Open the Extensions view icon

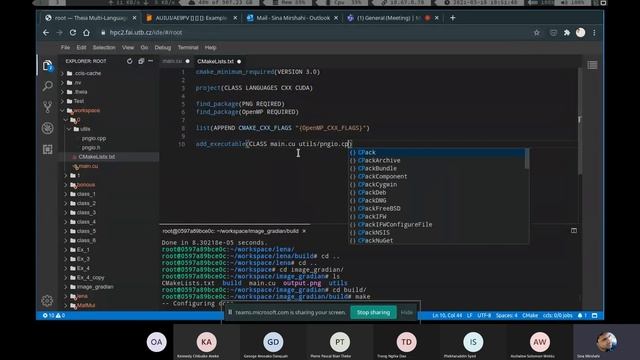click(x=47, y=149)
